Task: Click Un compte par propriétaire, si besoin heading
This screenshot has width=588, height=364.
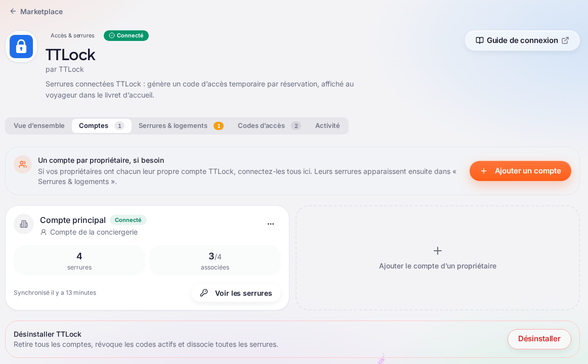Action: 101,160
